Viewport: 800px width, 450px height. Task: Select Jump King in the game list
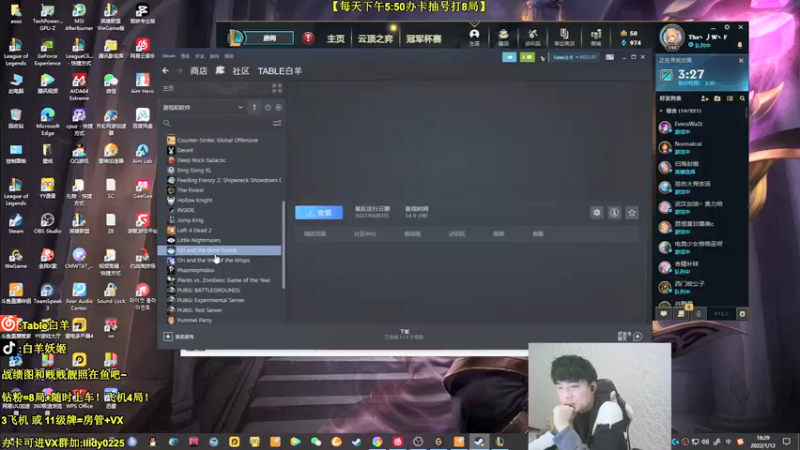pos(190,220)
